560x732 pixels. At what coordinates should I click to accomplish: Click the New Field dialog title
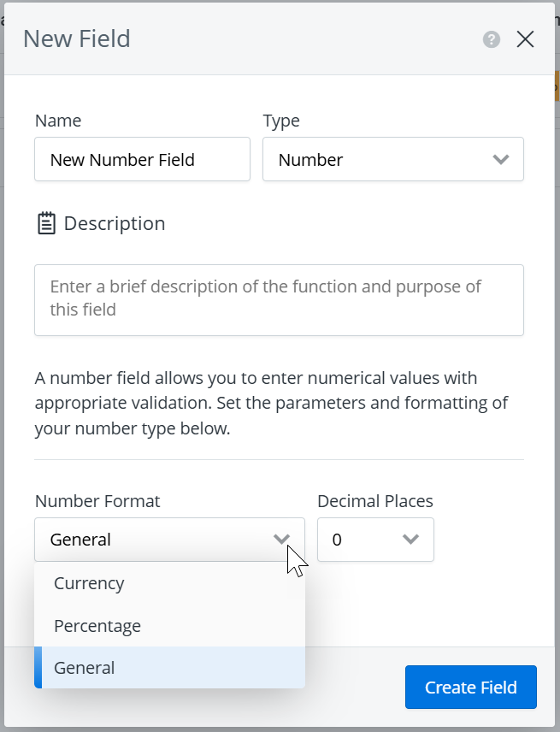coord(78,38)
